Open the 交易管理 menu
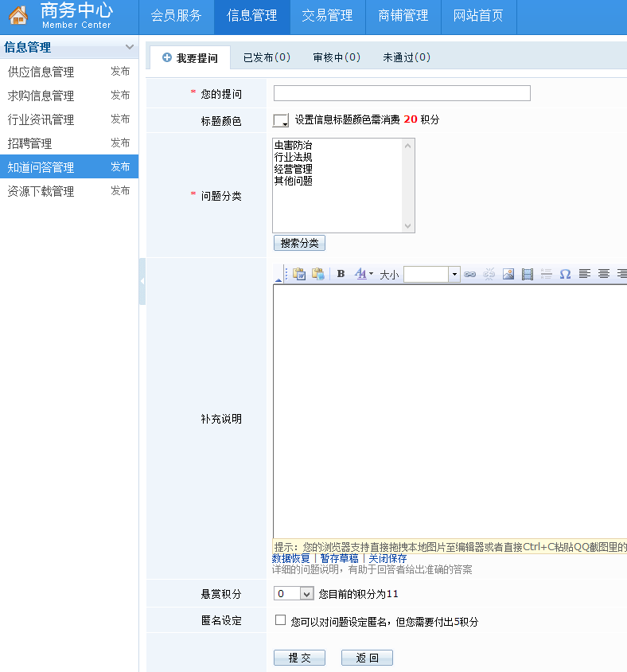Image resolution: width=627 pixels, height=672 pixels. point(327,16)
